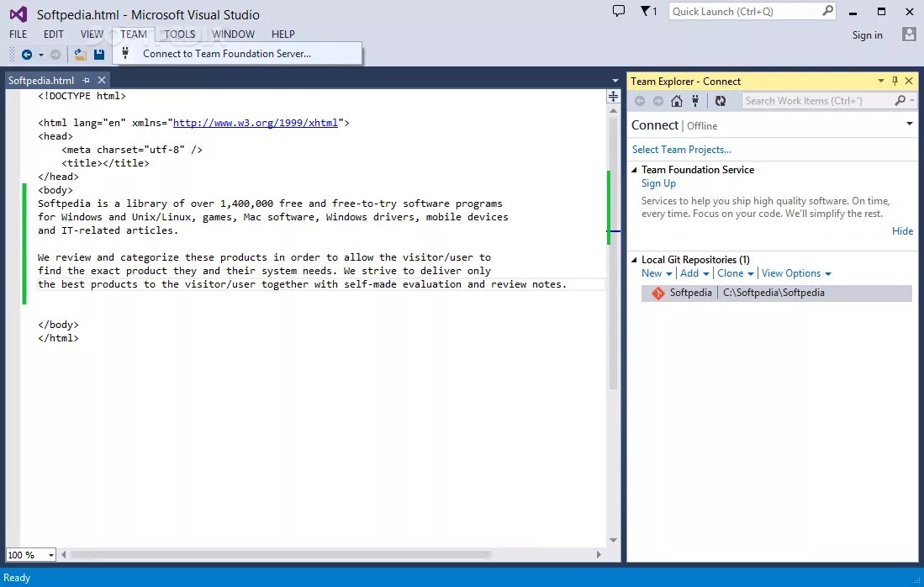Screen dimensions: 924x587
Task: Click the Search Work Items field
Action: click(x=817, y=101)
